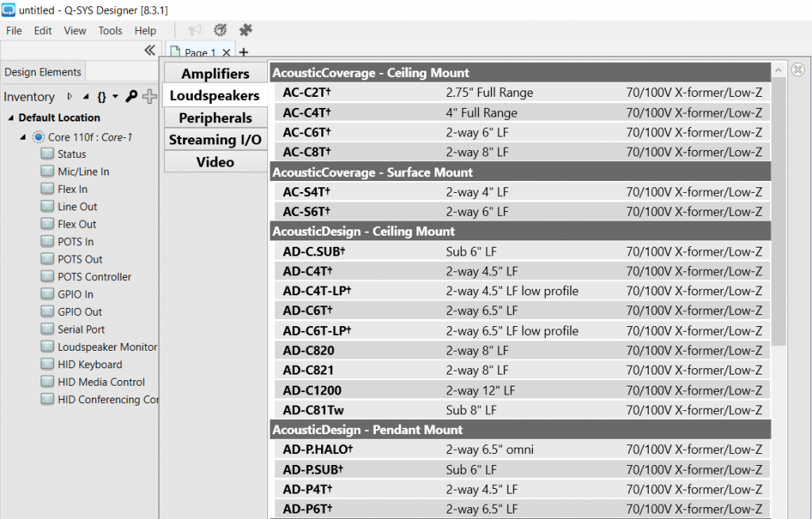
Task: Select the POTS In component icon
Action: click(x=47, y=241)
